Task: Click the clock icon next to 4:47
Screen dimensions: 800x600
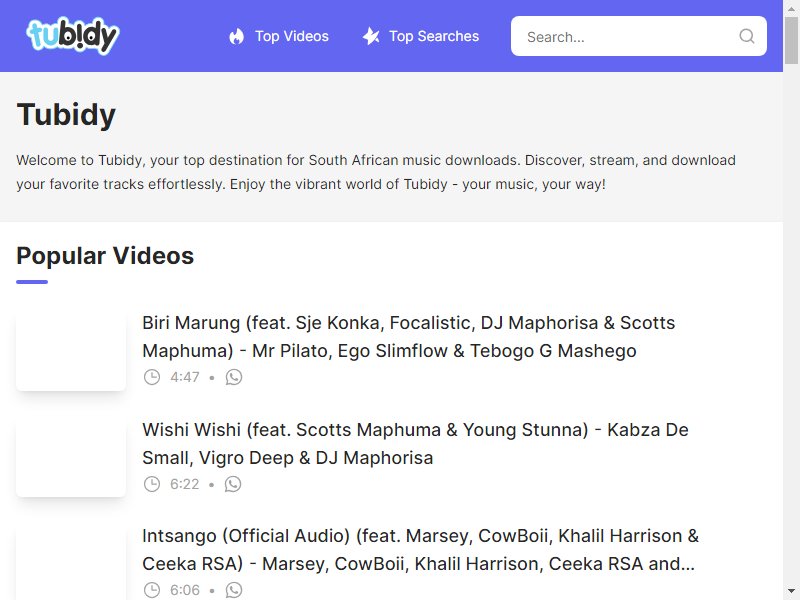Action: pos(152,377)
